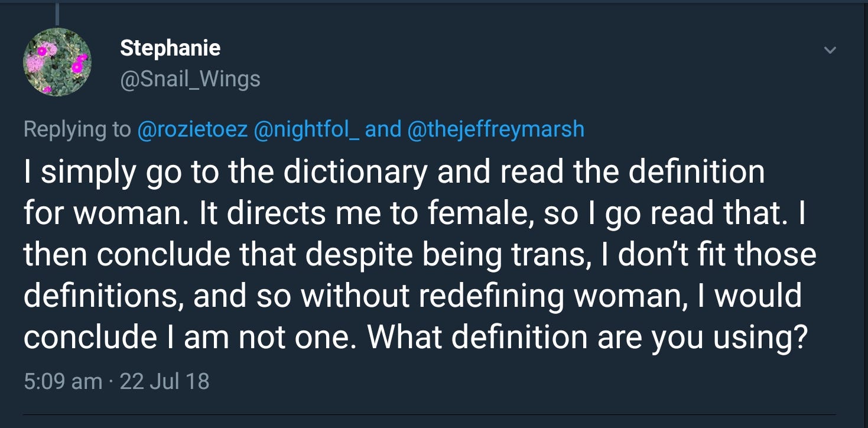The height and width of the screenshot is (428, 868).
Task: Click the "and" between the reply mentions
Action: tap(383, 129)
